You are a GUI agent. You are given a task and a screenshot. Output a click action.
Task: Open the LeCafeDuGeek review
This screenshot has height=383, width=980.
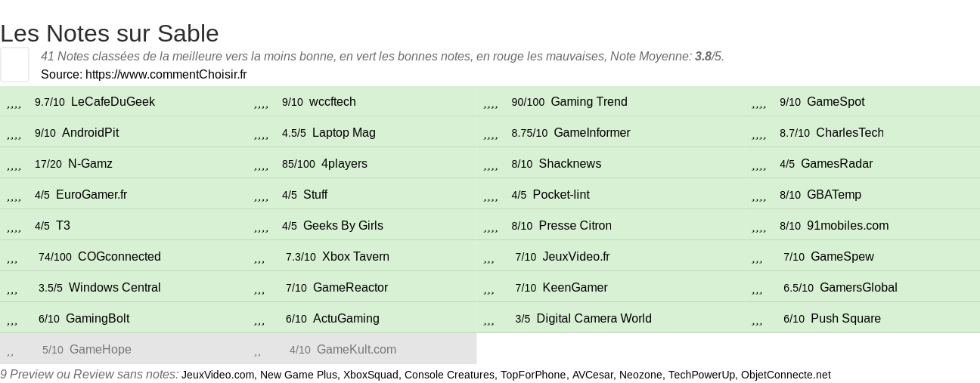click(x=113, y=102)
